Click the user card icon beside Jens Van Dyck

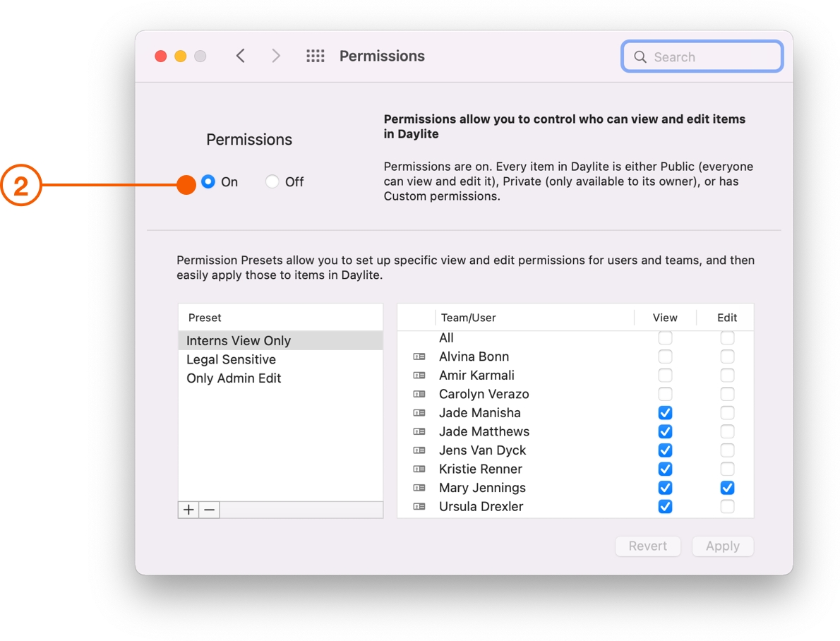pos(421,450)
